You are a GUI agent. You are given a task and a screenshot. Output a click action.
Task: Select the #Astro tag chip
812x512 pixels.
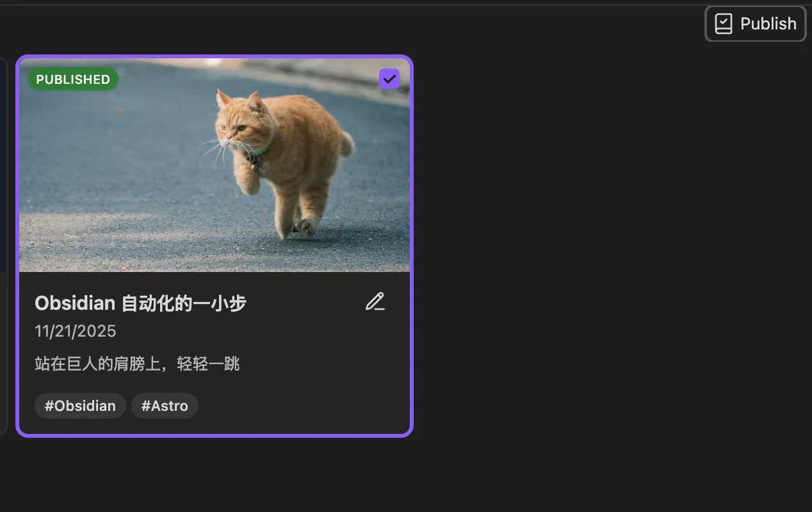click(x=165, y=406)
